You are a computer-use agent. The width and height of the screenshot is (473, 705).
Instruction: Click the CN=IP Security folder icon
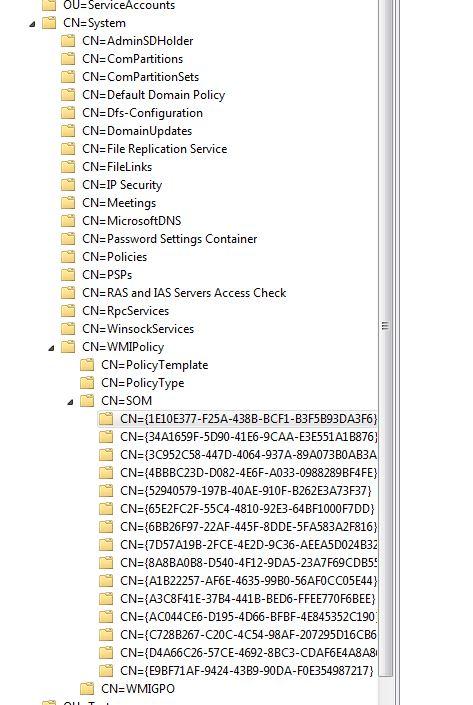click(x=68, y=185)
